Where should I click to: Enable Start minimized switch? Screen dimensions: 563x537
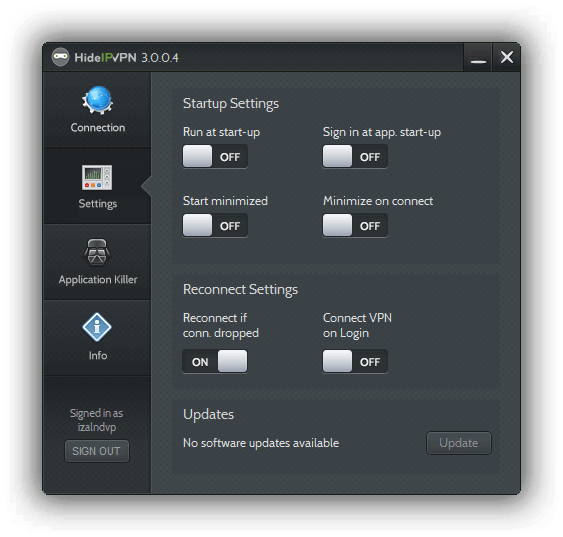tap(215, 225)
